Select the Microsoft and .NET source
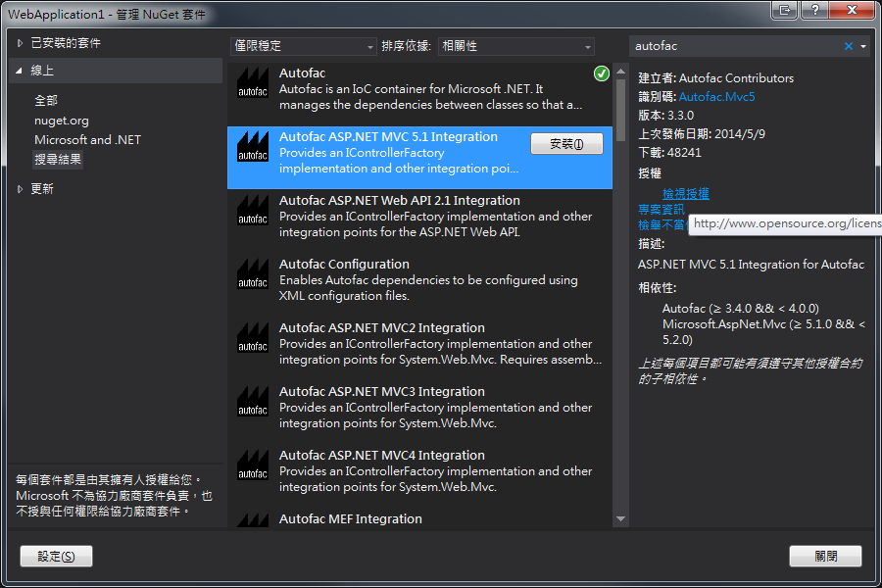The image size is (882, 588). [x=88, y=139]
